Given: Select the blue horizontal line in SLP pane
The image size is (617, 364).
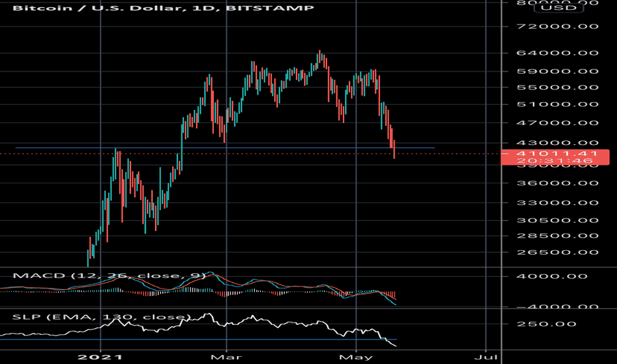Looking at the screenshot, I should tap(199, 340).
